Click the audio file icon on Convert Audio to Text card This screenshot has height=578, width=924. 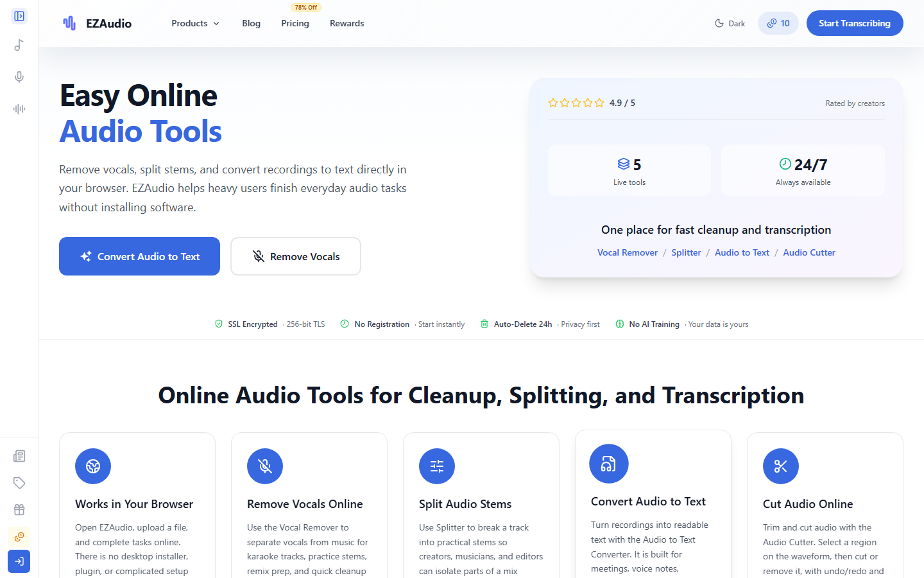[609, 464]
